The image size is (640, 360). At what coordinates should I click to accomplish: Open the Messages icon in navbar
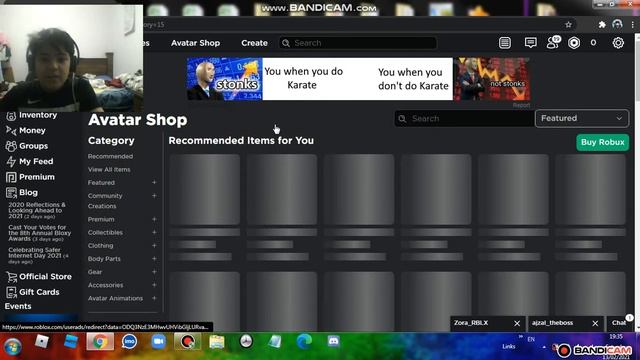tap(530, 43)
